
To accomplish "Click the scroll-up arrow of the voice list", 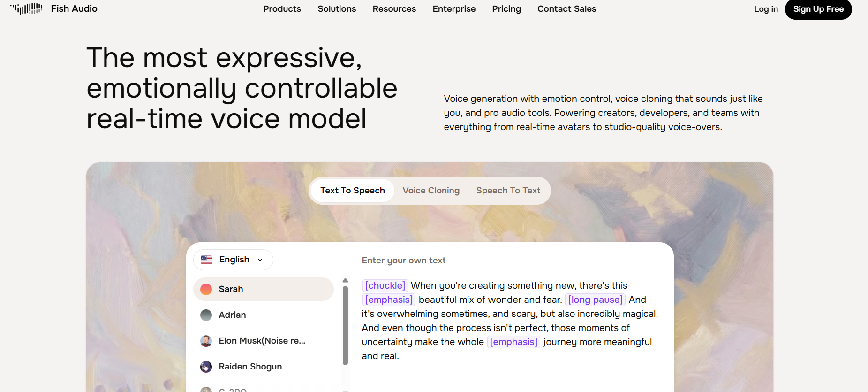I will tap(345, 280).
